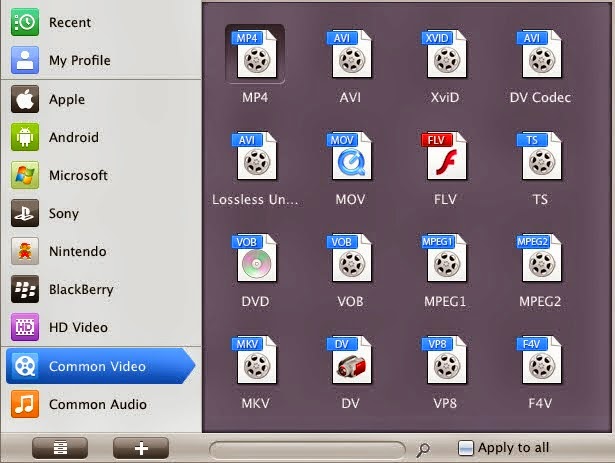Viewport: 615px width, 463px height.
Task: Click the Common Audio music note icon
Action: 25,404
